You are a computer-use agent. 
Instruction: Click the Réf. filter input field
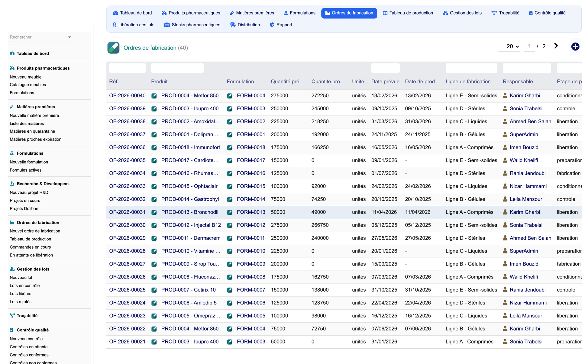tap(127, 68)
